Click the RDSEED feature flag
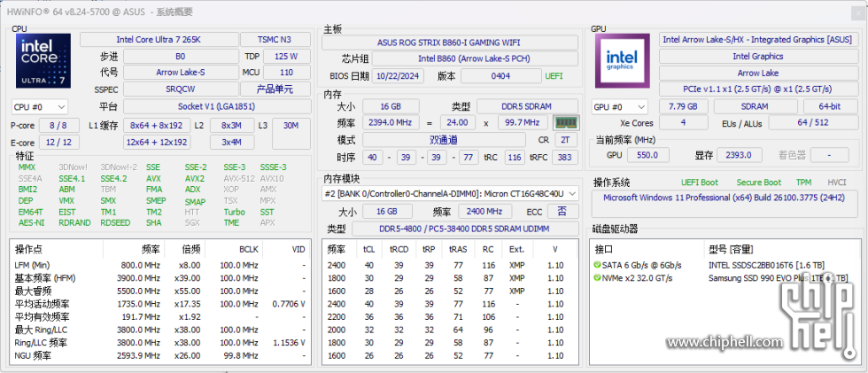Image resolution: width=868 pixels, height=373 pixels. [x=115, y=223]
